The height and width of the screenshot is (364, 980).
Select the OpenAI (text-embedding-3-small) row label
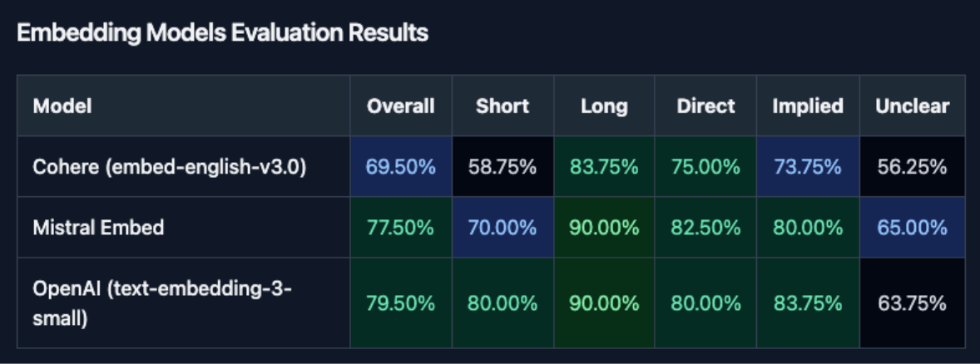(x=161, y=303)
